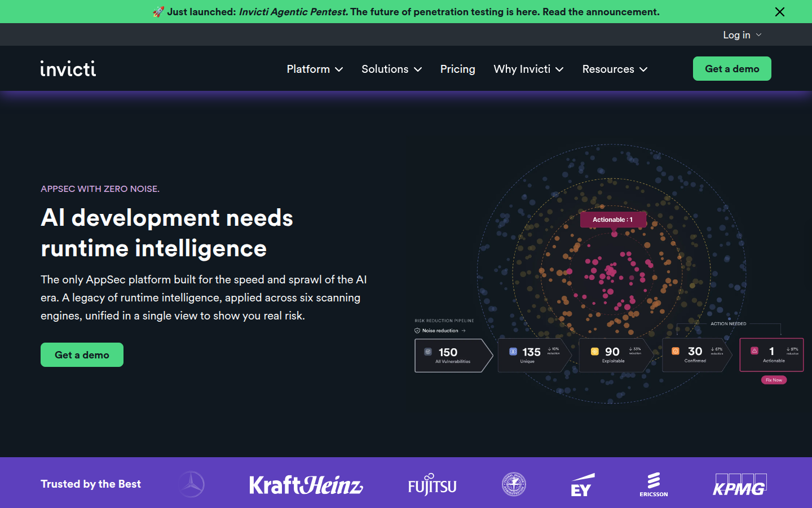Open the Log in dropdown
This screenshot has width=812, height=508.
coord(742,35)
